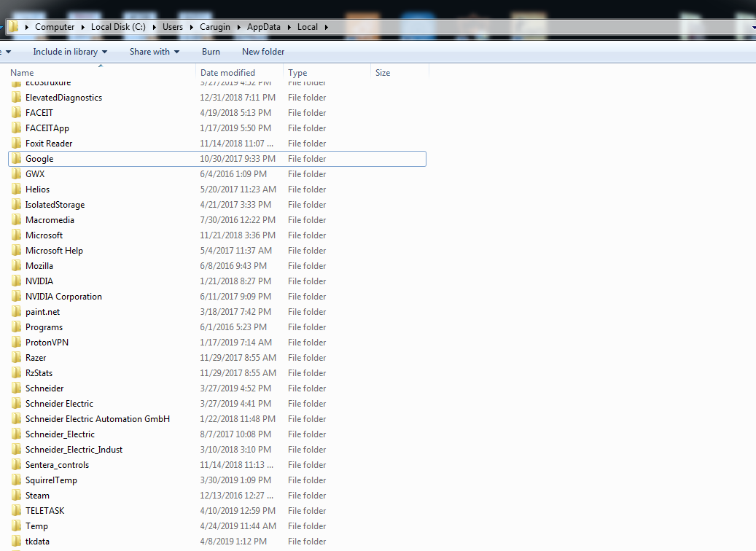Click the Google folder icon

point(16,159)
